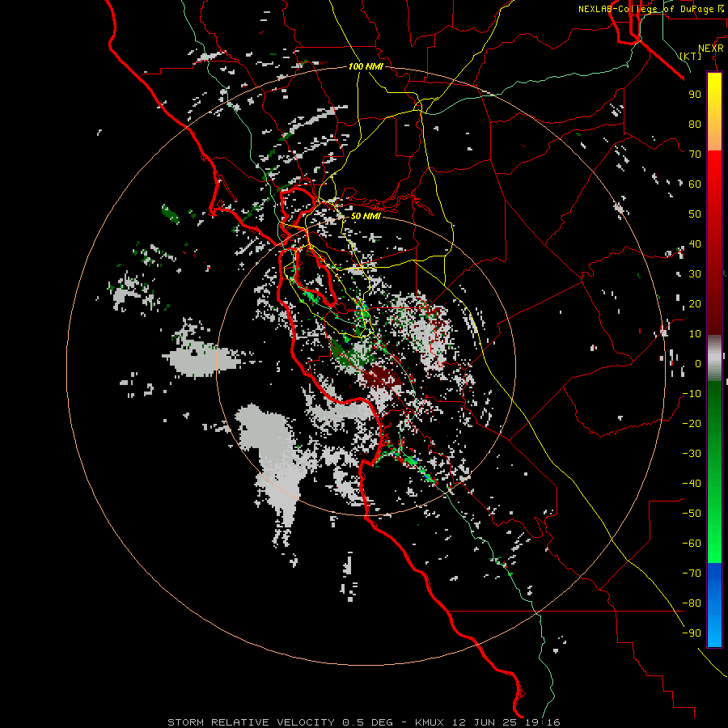Click the -40 scale value
This screenshot has width=728, height=728.
pos(692,484)
